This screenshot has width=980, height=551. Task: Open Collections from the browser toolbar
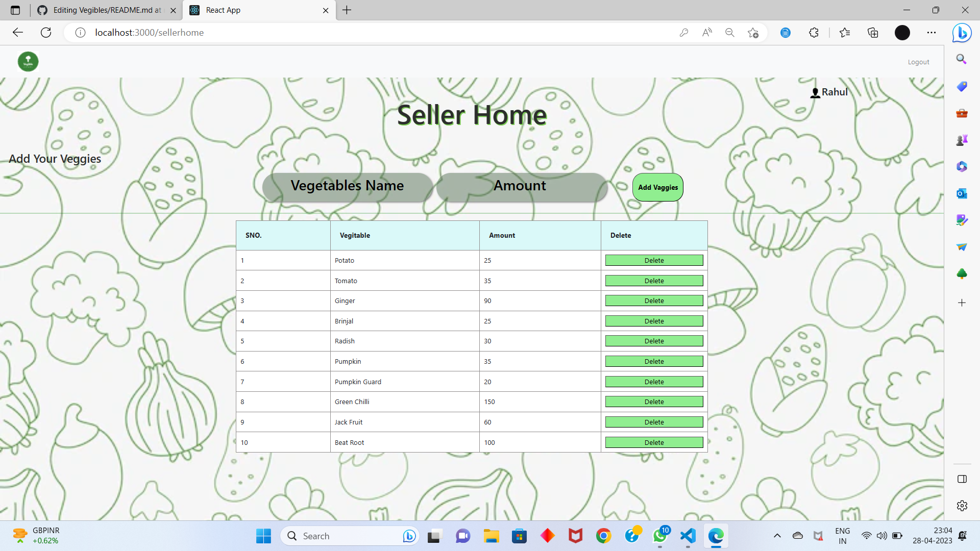(x=872, y=32)
